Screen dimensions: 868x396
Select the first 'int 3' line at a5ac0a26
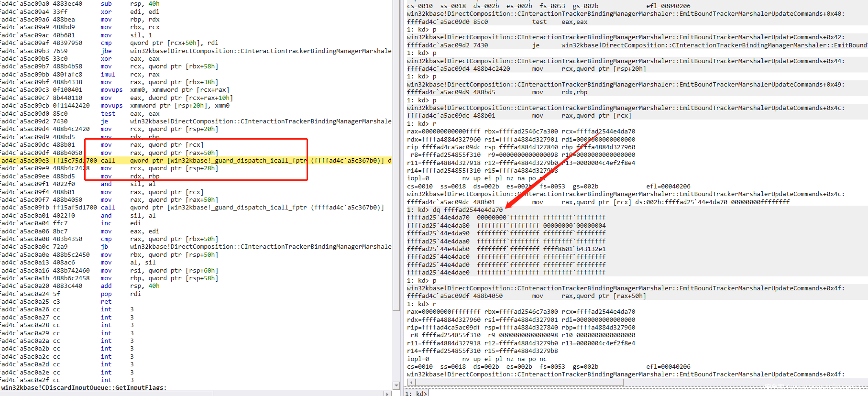pos(67,309)
